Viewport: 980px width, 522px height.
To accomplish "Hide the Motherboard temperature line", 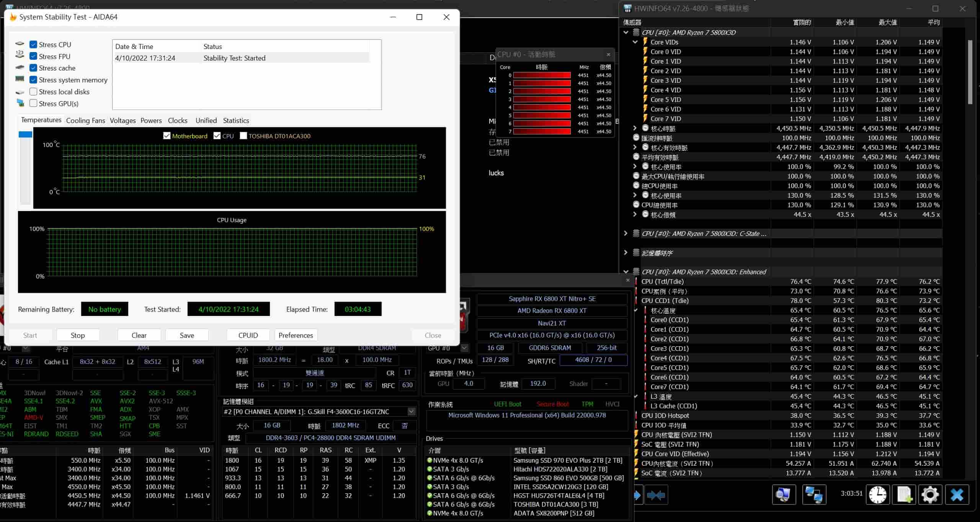I will [x=167, y=136].
